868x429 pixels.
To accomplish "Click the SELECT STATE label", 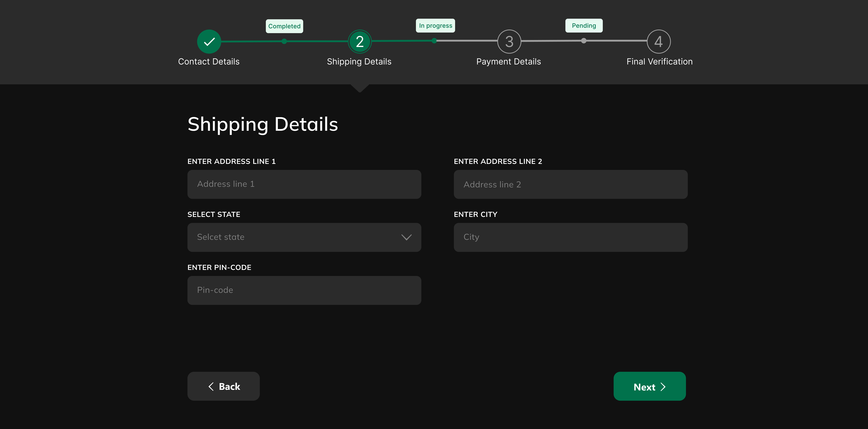I will (214, 214).
